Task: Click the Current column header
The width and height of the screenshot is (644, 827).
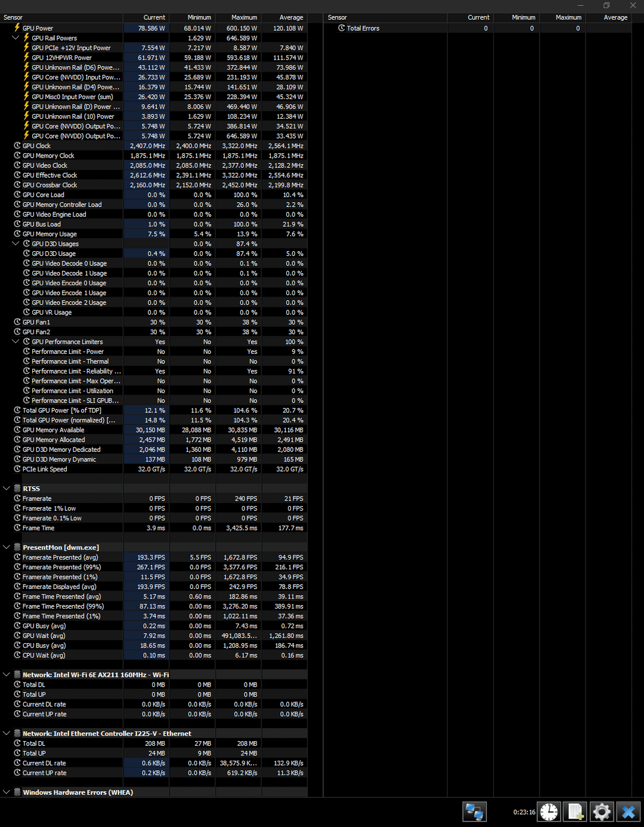Action: pyautogui.click(x=154, y=17)
